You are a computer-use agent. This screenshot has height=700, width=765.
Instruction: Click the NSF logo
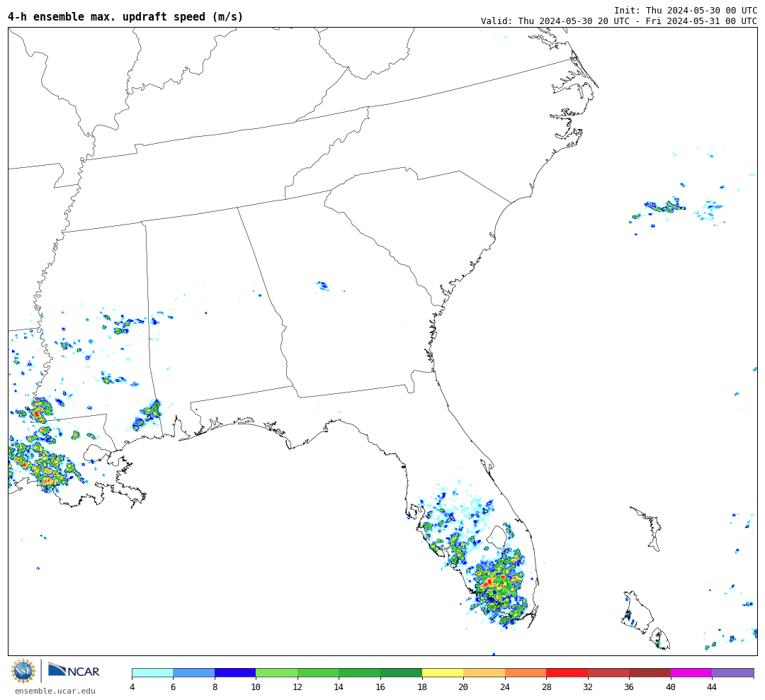(23, 671)
